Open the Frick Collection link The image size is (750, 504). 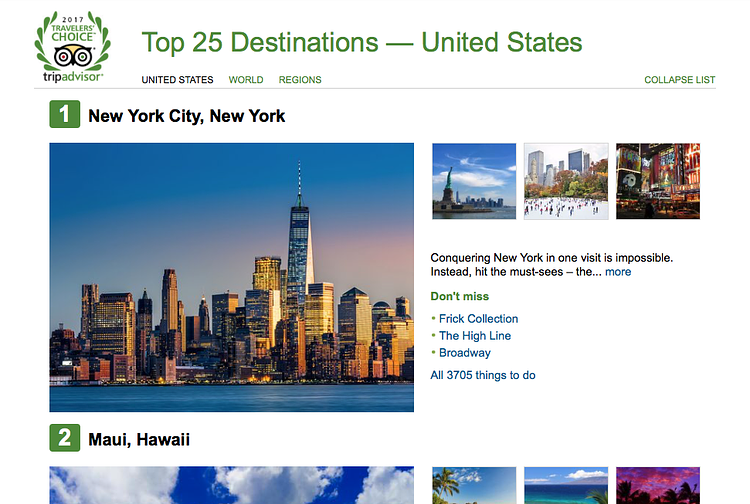[x=478, y=319]
